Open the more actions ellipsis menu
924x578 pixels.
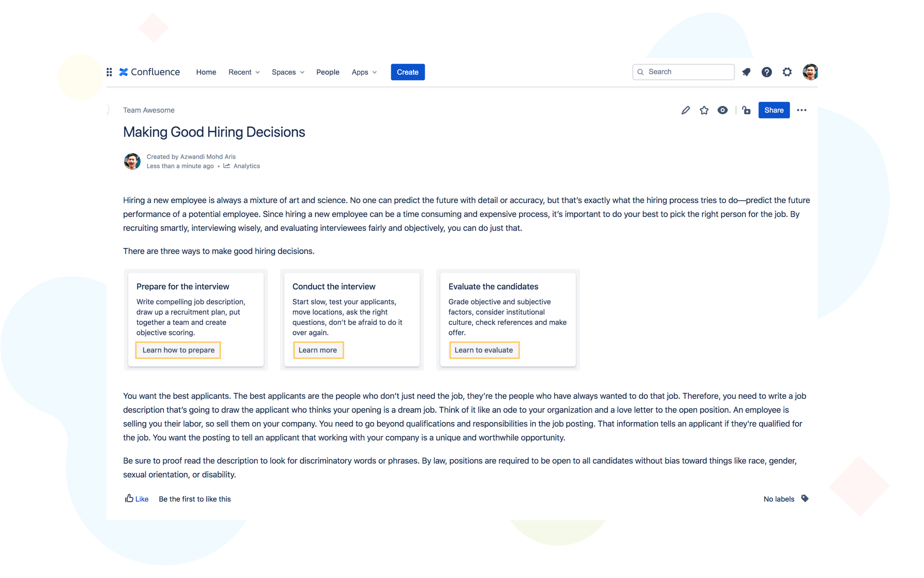point(801,110)
